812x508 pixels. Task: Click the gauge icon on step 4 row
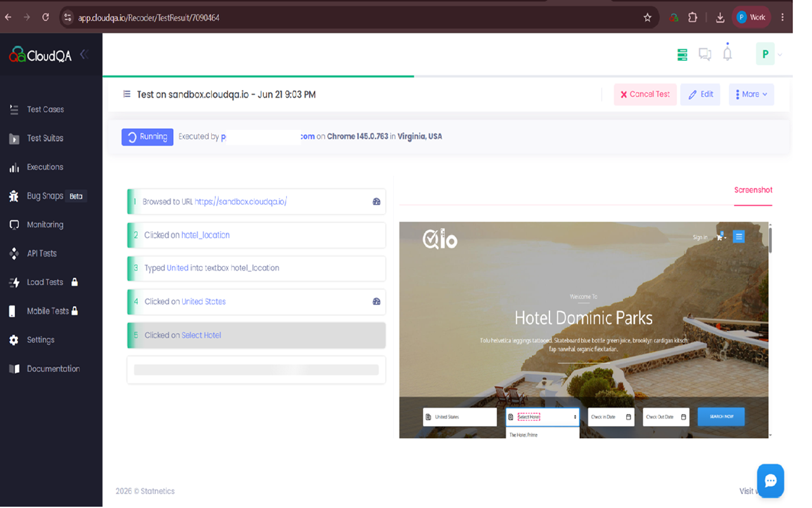coord(376,302)
